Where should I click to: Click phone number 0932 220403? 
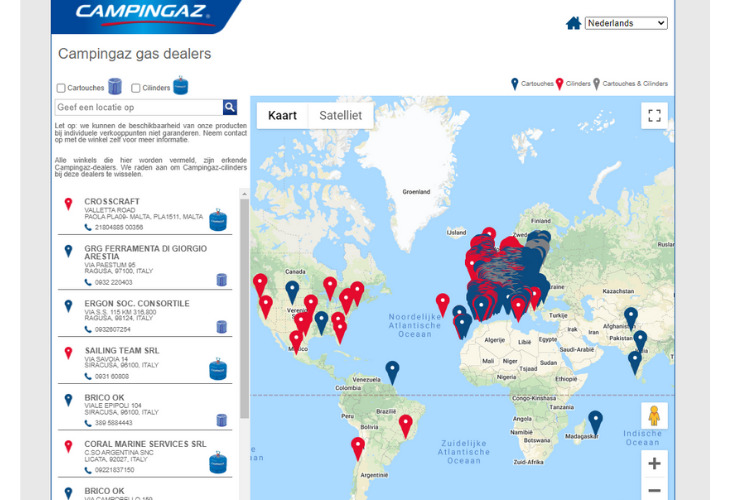point(113,282)
